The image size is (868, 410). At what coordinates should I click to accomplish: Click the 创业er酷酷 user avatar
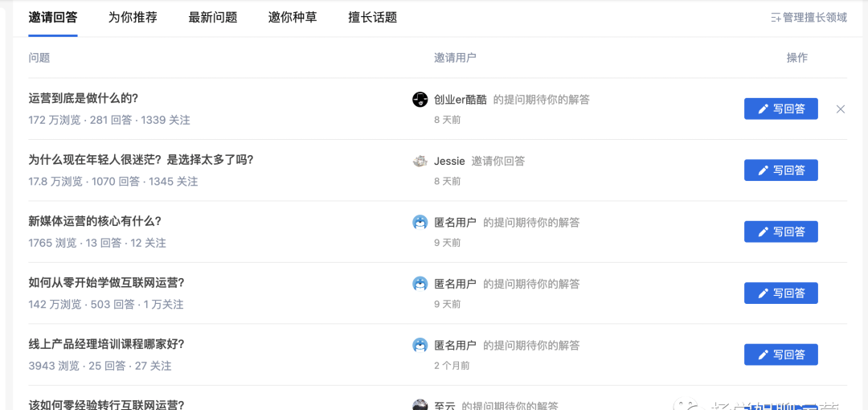click(420, 100)
